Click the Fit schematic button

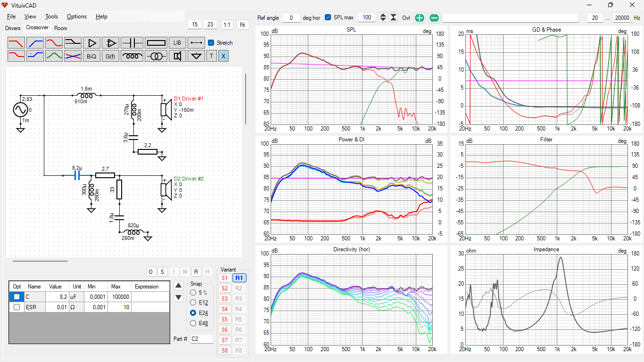(x=243, y=25)
